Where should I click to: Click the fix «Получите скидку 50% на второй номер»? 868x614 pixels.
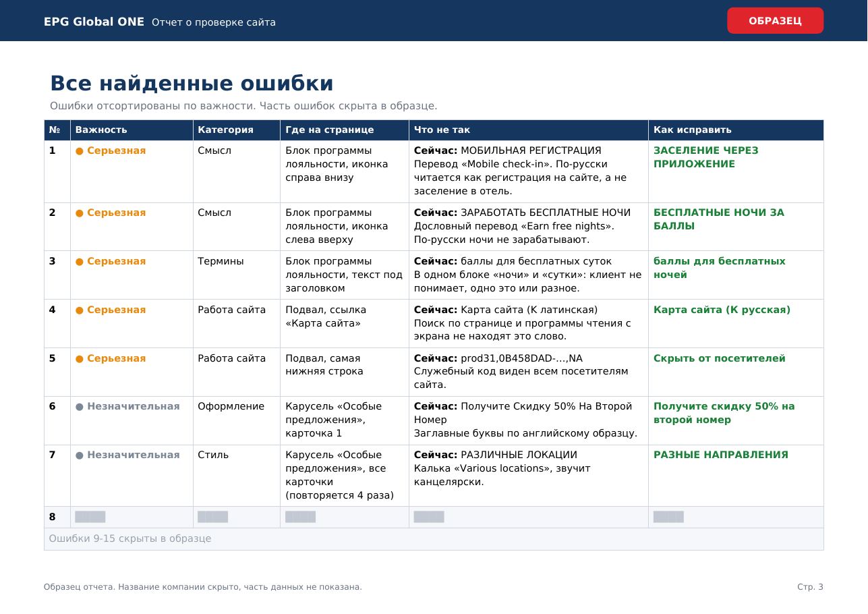[724, 413]
